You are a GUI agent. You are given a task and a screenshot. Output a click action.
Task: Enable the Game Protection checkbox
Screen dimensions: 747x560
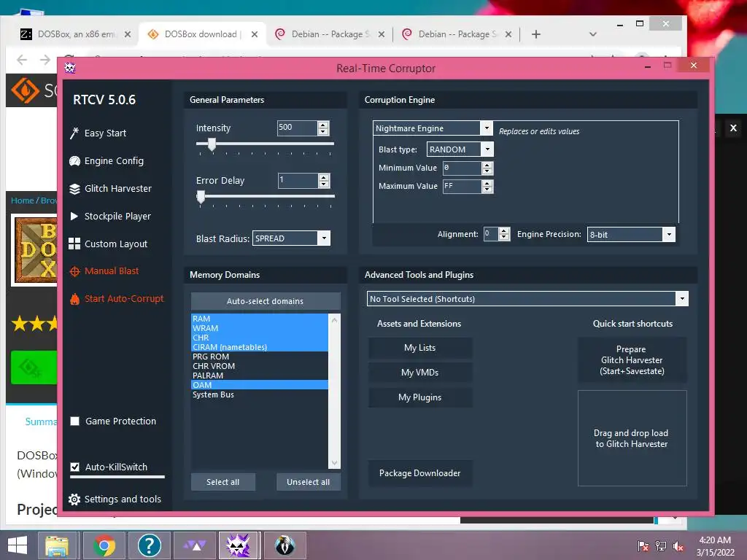pos(75,421)
